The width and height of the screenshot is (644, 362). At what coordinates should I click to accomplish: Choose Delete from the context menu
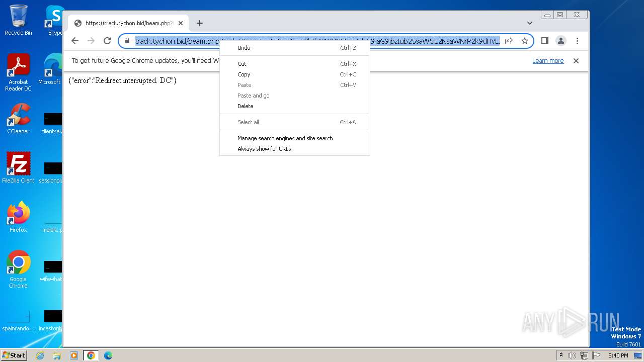[x=295, y=106]
